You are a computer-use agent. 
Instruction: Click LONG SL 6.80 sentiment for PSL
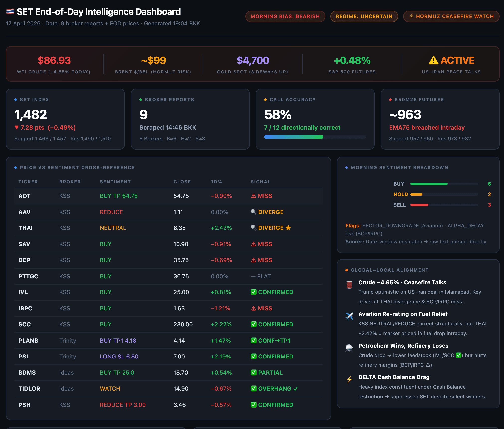[x=119, y=357]
